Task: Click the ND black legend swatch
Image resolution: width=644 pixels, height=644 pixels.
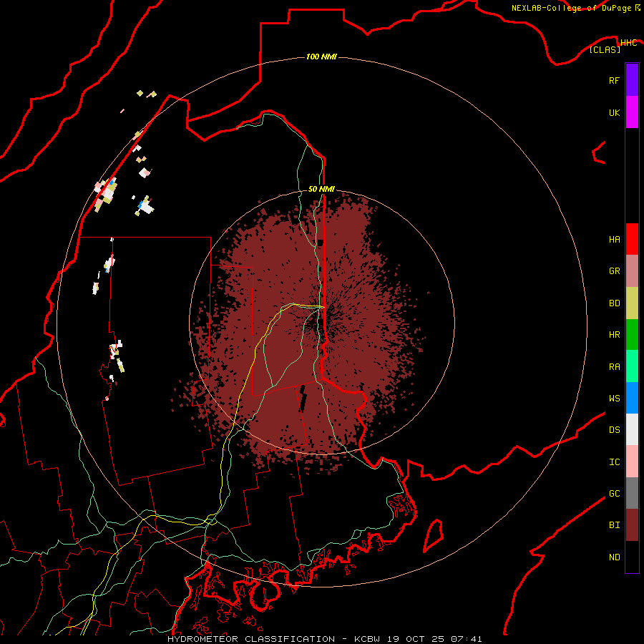Action: click(x=632, y=557)
